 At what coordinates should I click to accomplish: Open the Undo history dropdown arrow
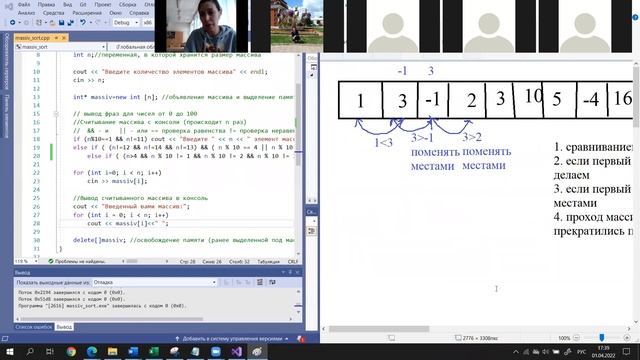click(91, 23)
